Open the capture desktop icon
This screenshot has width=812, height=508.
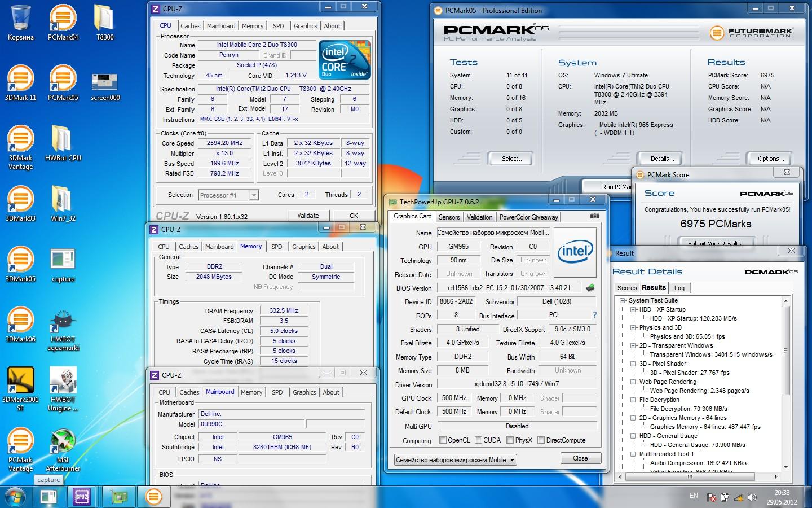[x=63, y=265]
